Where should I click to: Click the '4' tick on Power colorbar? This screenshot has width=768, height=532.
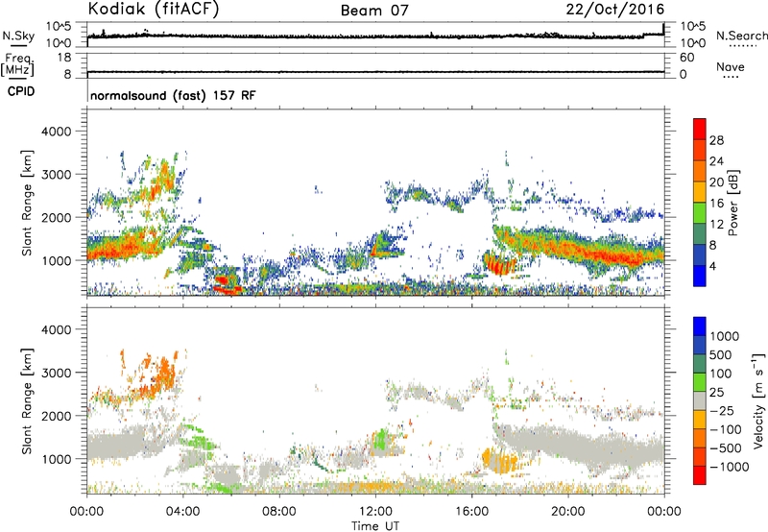712,266
